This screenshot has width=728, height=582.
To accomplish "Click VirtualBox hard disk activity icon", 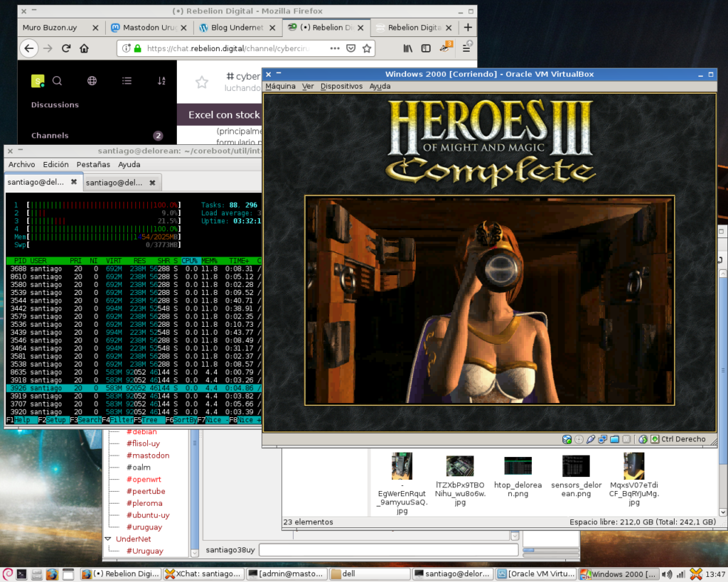I will point(567,439).
